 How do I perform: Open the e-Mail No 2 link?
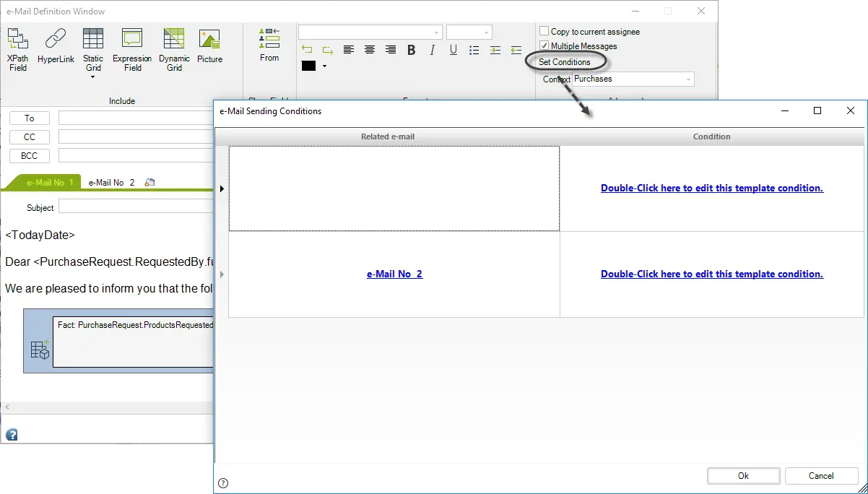(x=394, y=274)
